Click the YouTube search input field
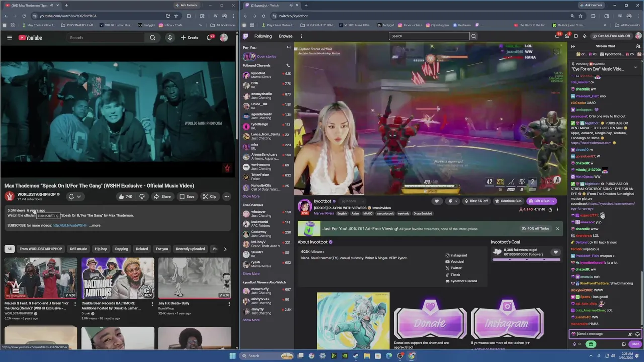 pos(105,38)
